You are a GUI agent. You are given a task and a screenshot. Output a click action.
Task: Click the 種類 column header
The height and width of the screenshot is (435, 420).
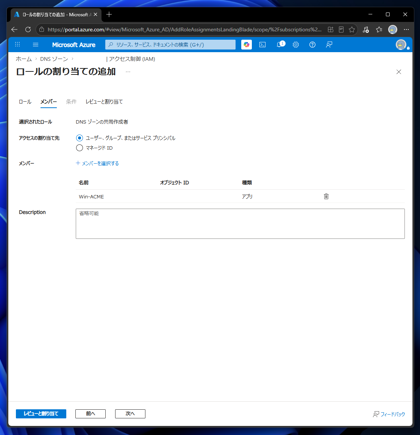[247, 183]
